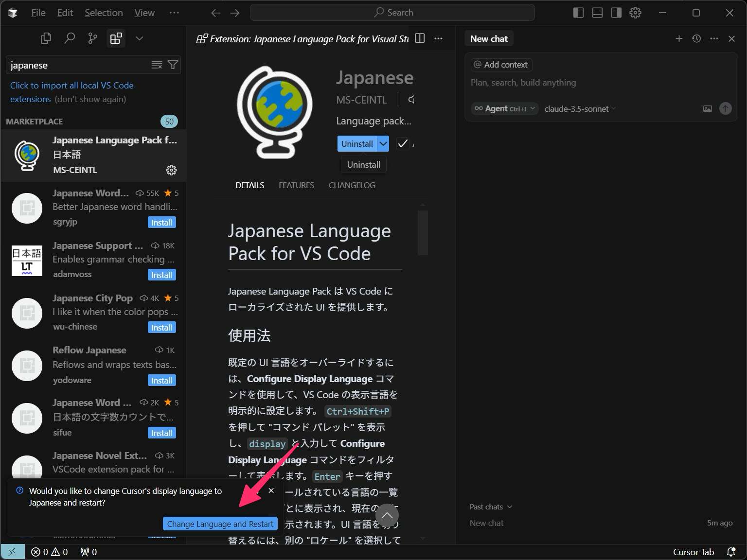Install sifue's Japanese Word counter
747x560 pixels.
point(161,433)
